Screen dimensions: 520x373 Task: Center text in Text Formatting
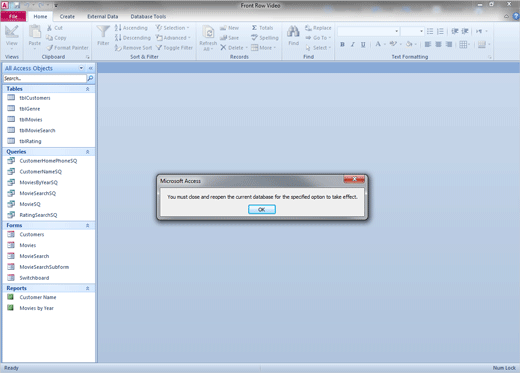tap(438, 44)
